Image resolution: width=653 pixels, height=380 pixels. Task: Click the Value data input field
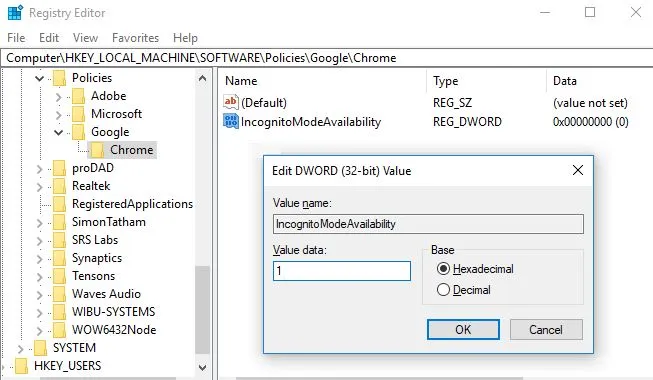tap(342, 271)
